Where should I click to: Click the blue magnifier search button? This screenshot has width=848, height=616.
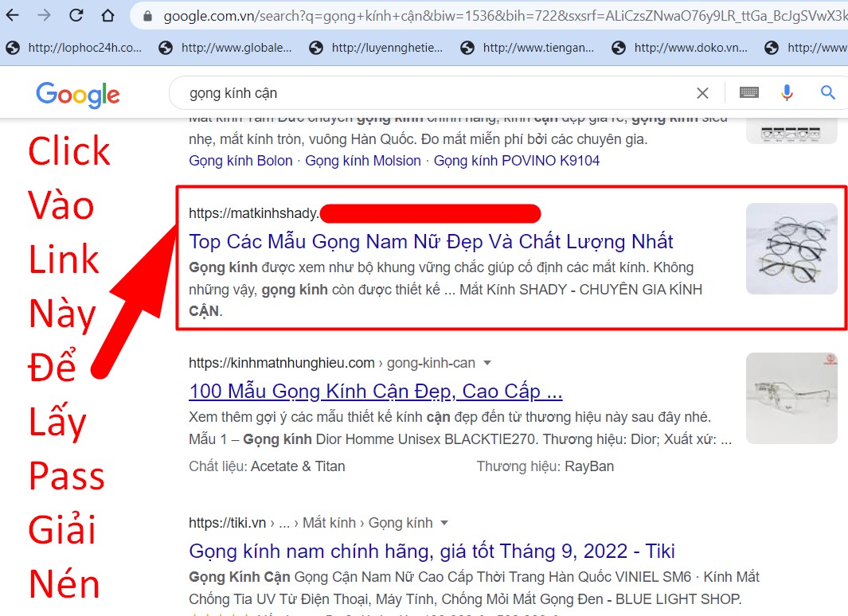pos(828,93)
